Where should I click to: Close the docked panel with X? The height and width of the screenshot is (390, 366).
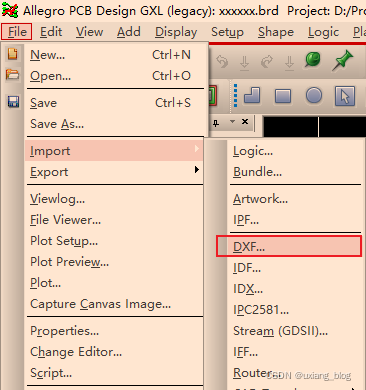point(245,122)
